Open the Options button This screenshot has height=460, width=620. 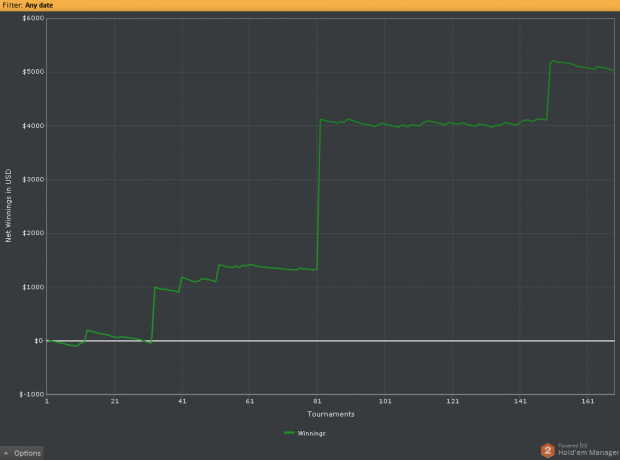pyautogui.click(x=22, y=453)
